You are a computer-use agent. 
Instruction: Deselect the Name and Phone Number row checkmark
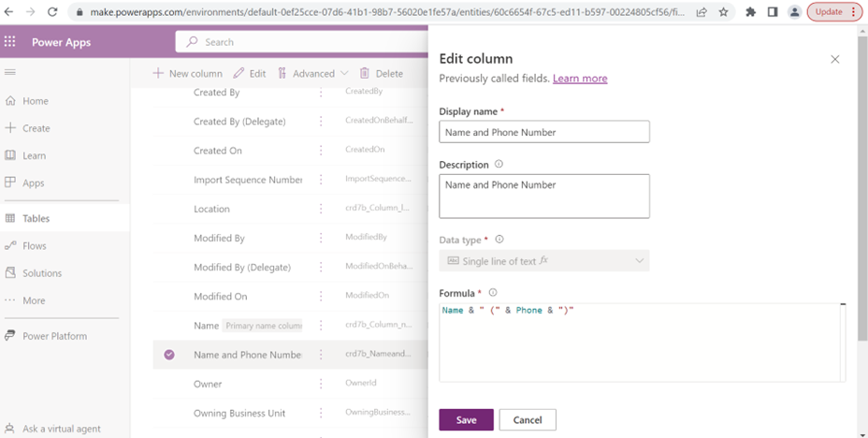click(169, 355)
